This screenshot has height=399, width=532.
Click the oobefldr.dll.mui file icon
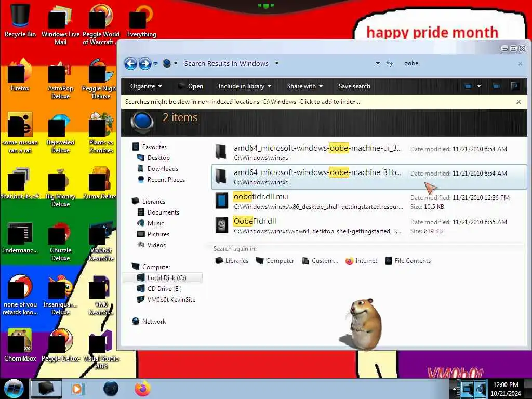(221, 201)
